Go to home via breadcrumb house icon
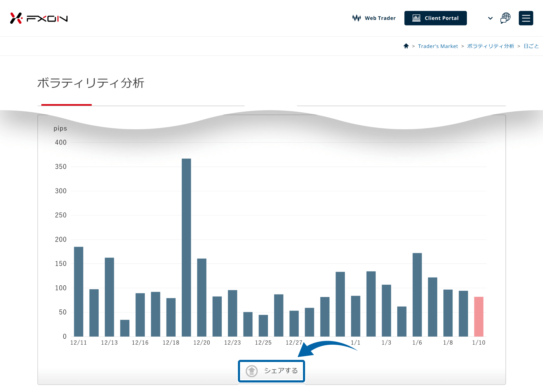 coord(406,46)
